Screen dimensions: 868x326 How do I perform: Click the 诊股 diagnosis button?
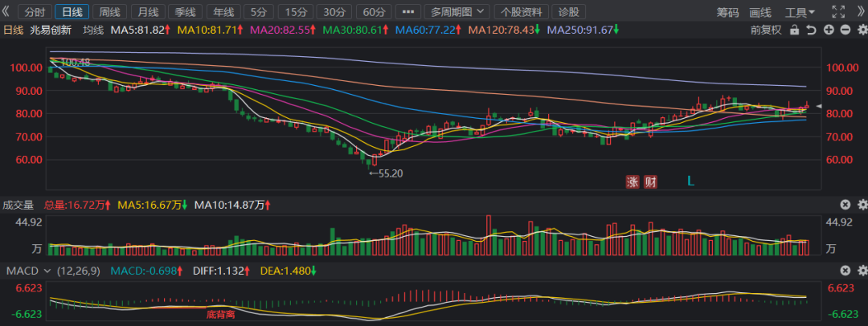[569, 12]
